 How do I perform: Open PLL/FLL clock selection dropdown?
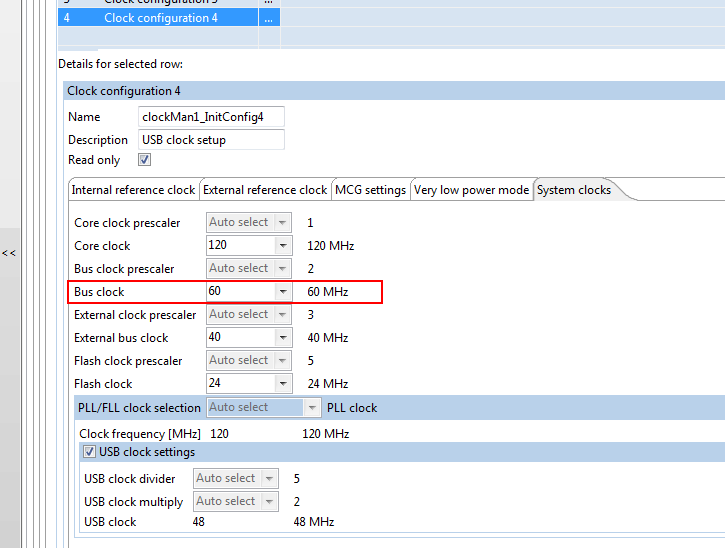coord(264,407)
